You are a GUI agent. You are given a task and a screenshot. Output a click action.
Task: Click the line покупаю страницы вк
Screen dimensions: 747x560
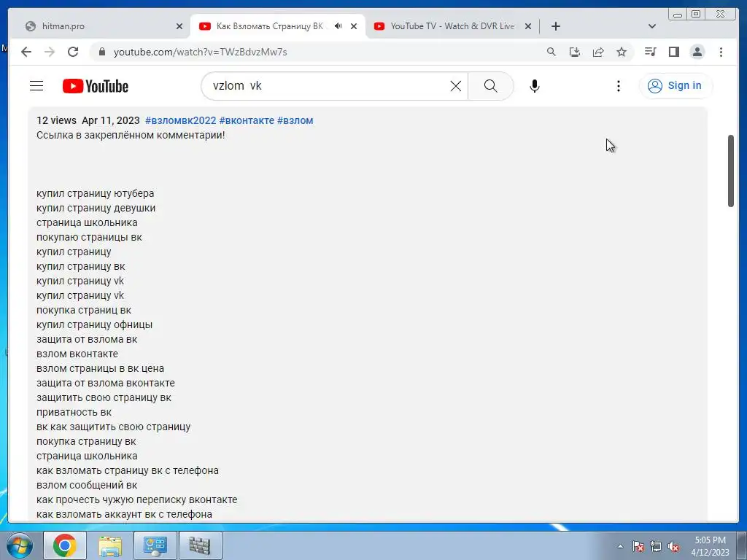(x=89, y=237)
